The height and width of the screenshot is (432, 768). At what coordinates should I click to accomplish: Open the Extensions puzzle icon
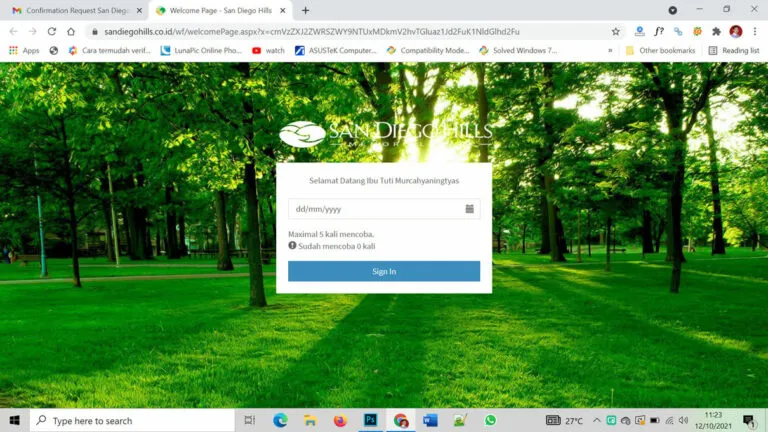[x=716, y=31]
